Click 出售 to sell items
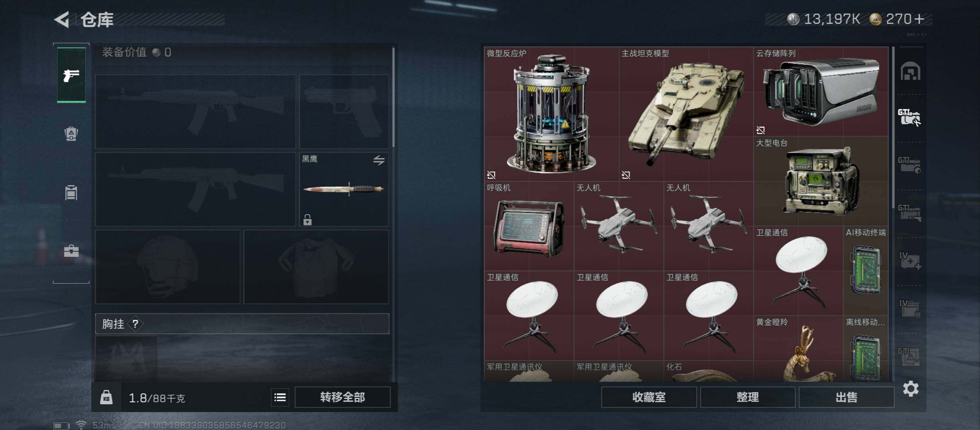This screenshot has width=980, height=430. [847, 397]
